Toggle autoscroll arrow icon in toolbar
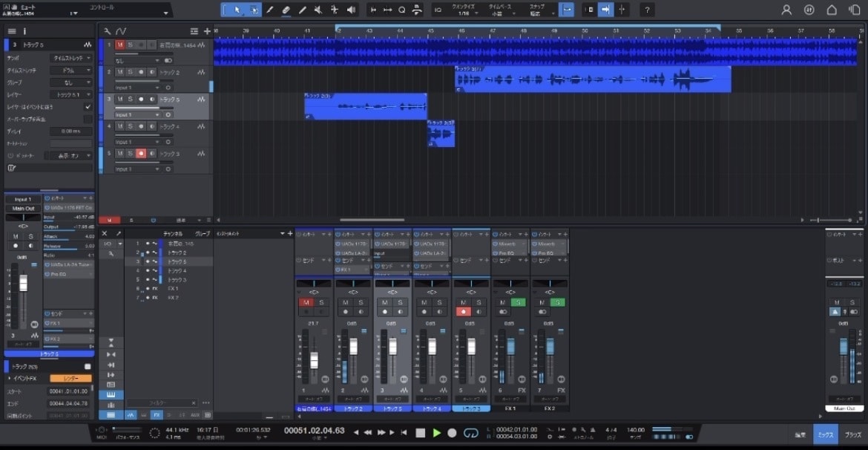This screenshot has height=450, width=868. coord(605,10)
